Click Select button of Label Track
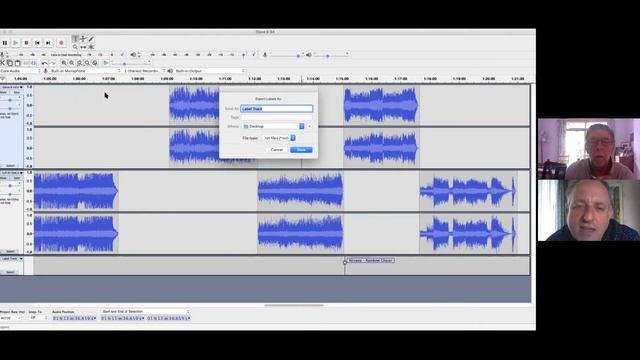Screen dimensions: 640x360 click(10, 272)
